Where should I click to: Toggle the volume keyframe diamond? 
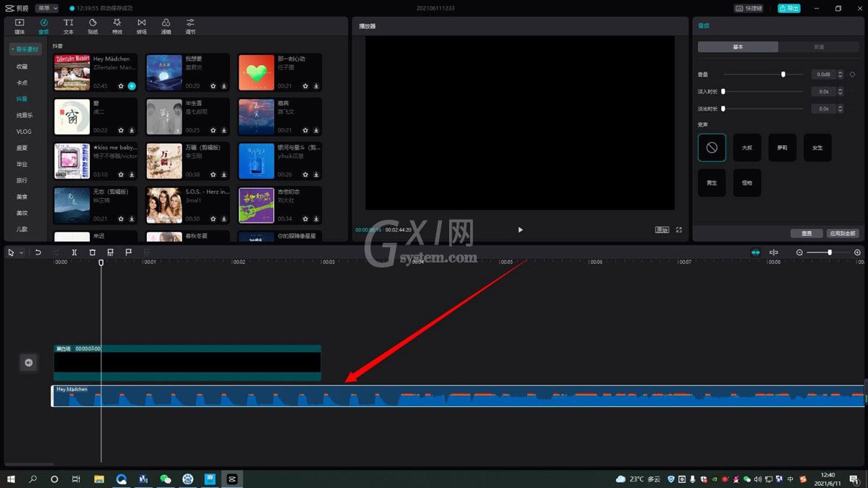pyautogui.click(x=852, y=74)
